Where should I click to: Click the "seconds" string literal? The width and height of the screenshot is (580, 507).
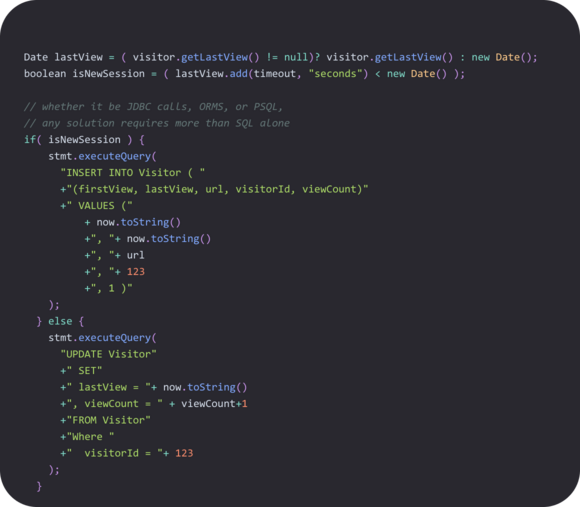tap(335, 74)
